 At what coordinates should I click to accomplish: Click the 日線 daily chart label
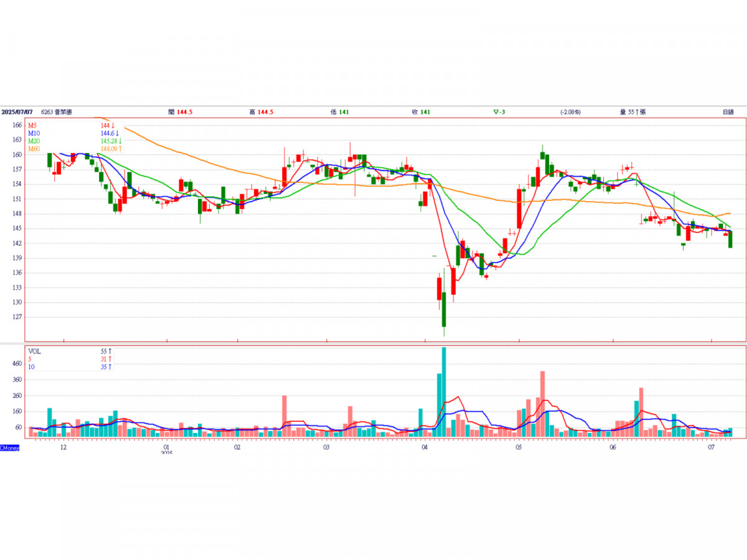728,112
